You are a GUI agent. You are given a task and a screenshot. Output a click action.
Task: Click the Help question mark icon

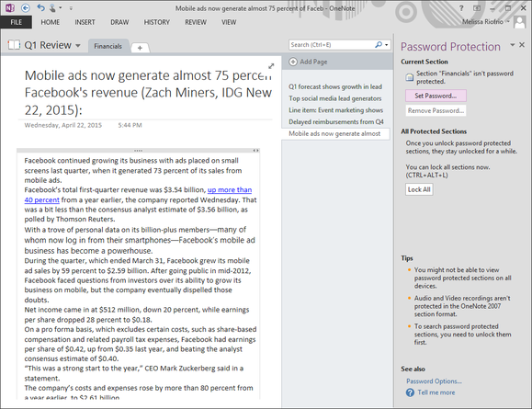point(461,8)
